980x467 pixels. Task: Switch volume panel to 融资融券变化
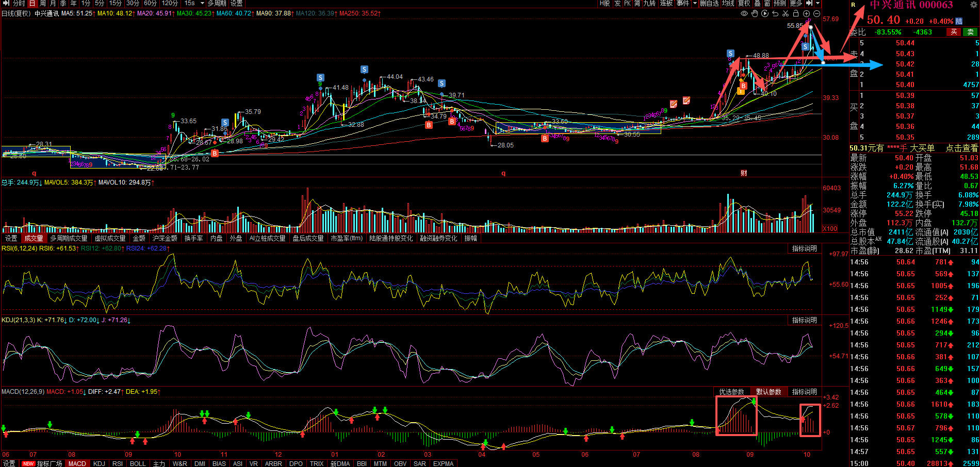pyautogui.click(x=438, y=238)
